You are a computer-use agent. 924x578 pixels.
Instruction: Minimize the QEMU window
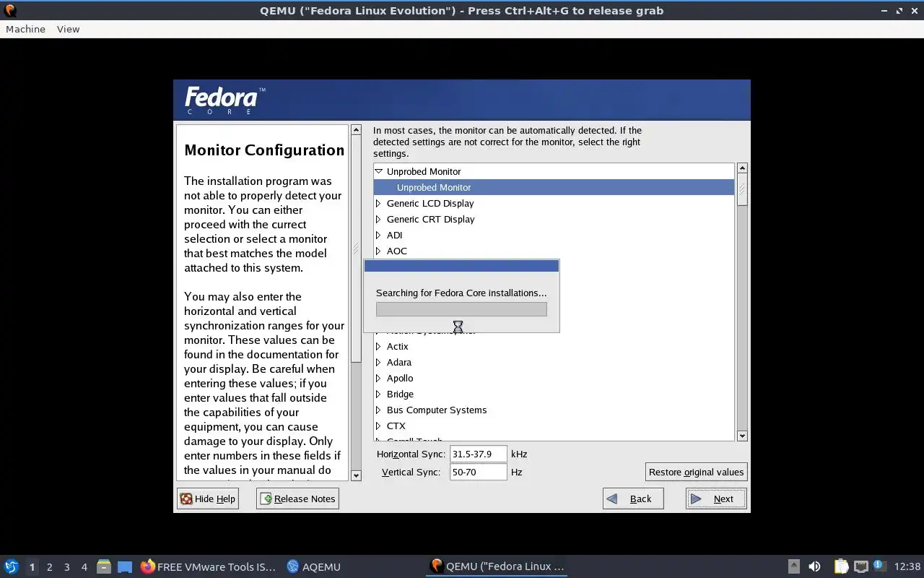[x=885, y=10]
